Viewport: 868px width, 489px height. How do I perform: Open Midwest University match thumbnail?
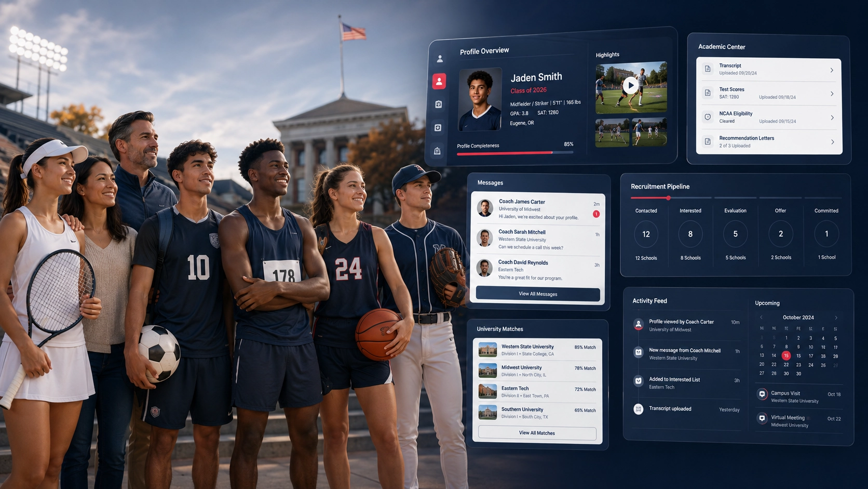(x=487, y=371)
